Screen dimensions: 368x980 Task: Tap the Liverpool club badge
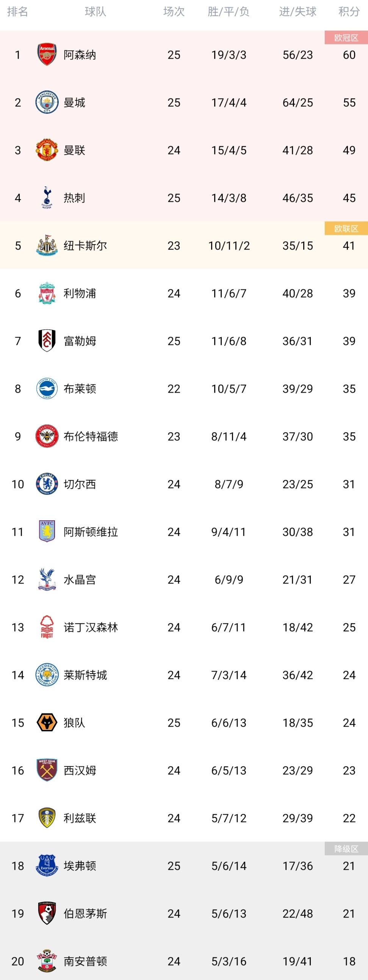[x=47, y=293]
